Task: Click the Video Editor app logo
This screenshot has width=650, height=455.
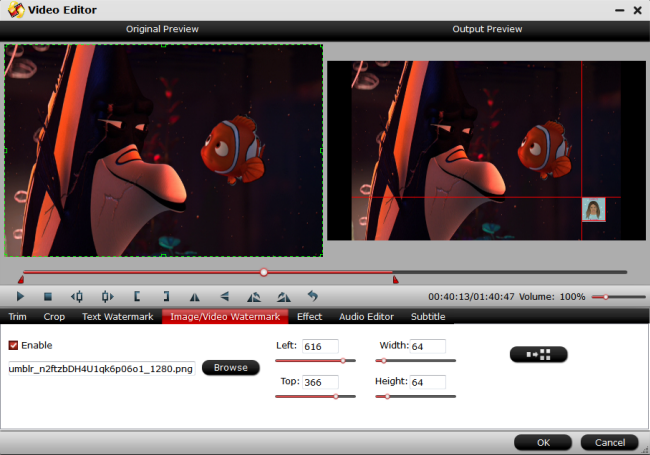Action: coord(16,10)
